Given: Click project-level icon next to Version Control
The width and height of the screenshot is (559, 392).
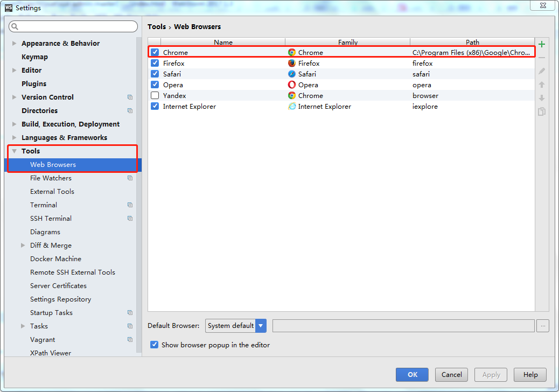Looking at the screenshot, I should 130,97.
